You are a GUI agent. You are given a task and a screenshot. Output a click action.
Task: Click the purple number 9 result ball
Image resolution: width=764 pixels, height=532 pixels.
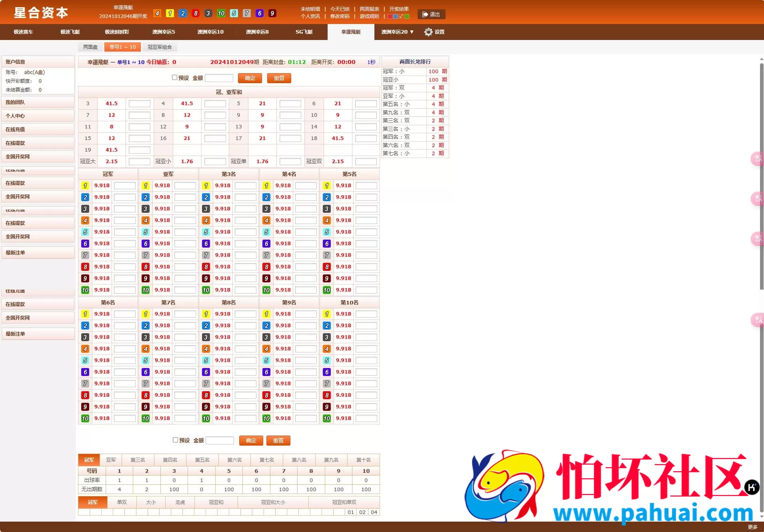(x=272, y=13)
